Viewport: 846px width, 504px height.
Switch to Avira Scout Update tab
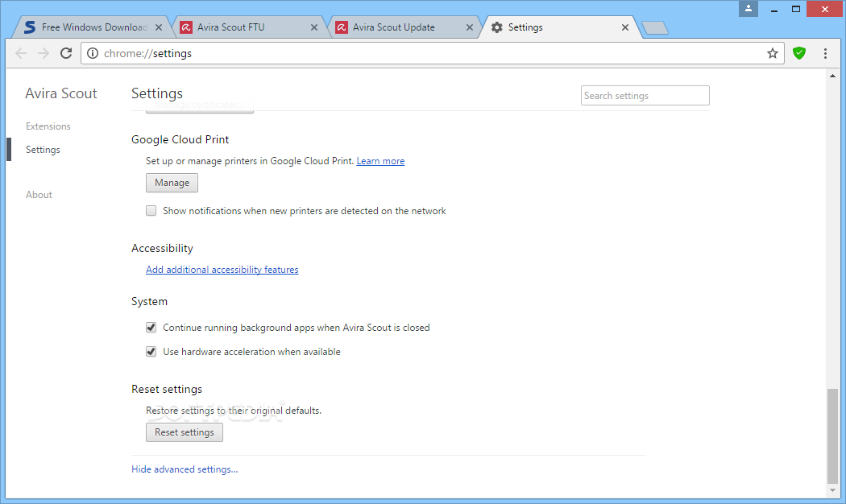coord(402,27)
